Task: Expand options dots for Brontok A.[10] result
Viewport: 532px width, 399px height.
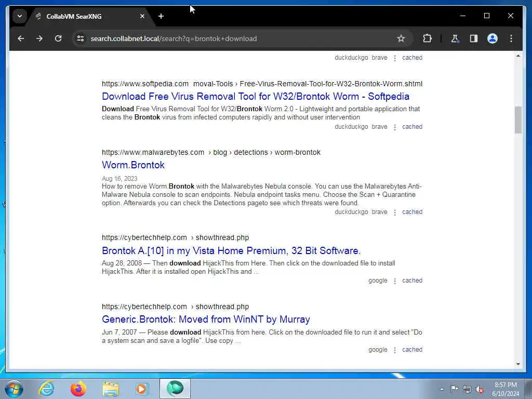Action: point(395,281)
